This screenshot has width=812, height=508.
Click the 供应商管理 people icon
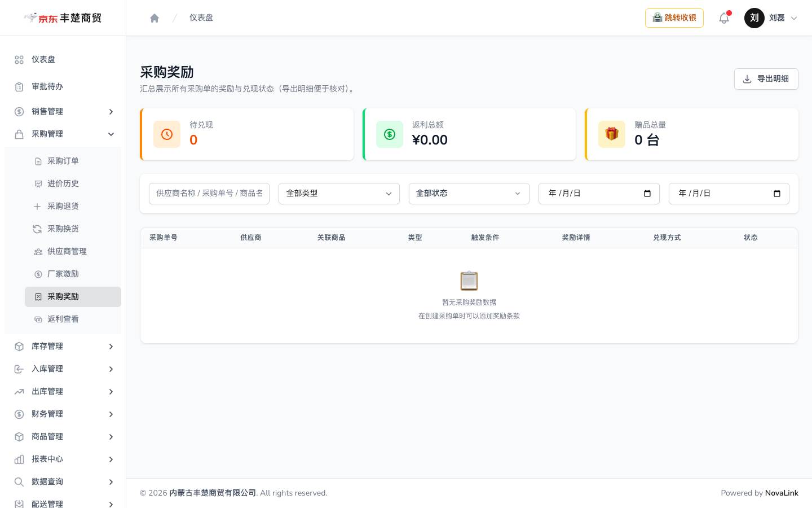38,252
